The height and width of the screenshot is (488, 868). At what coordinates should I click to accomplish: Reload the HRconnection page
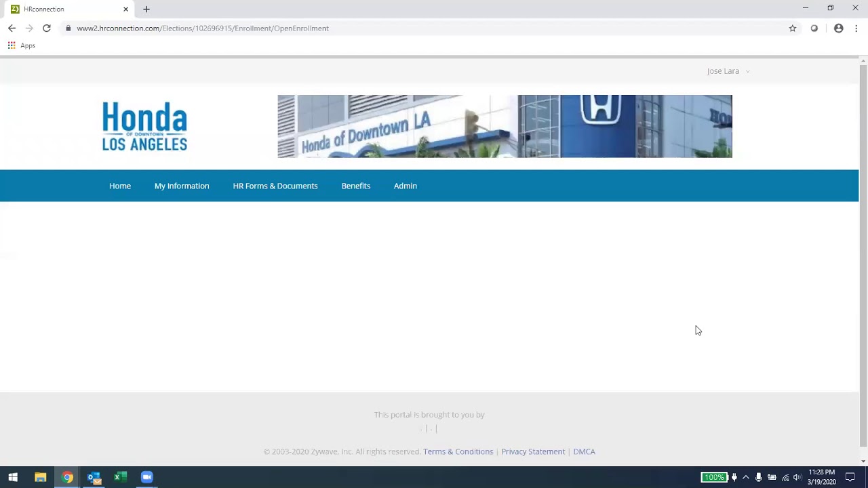[x=47, y=28]
